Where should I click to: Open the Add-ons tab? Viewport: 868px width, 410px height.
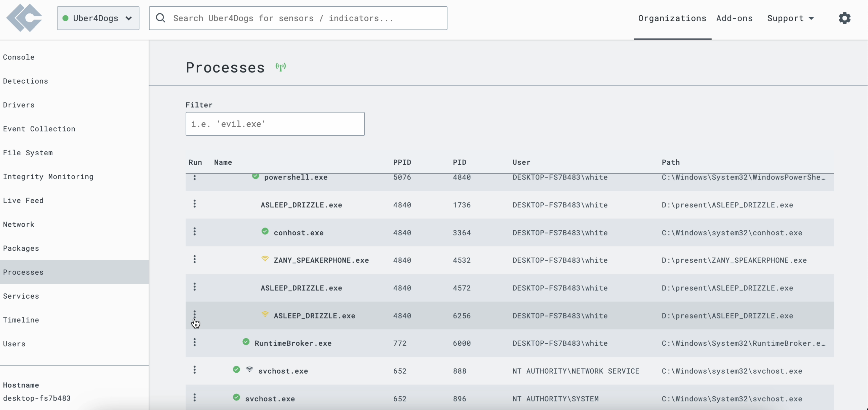(x=734, y=18)
